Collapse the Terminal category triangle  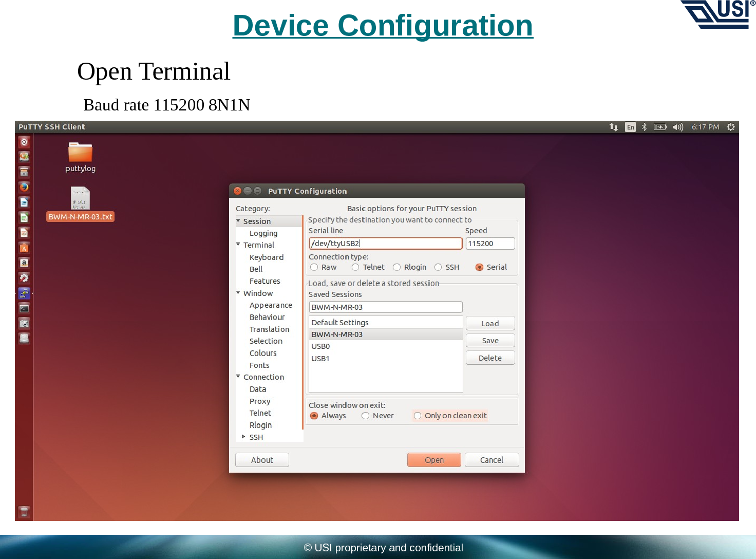[x=238, y=244]
